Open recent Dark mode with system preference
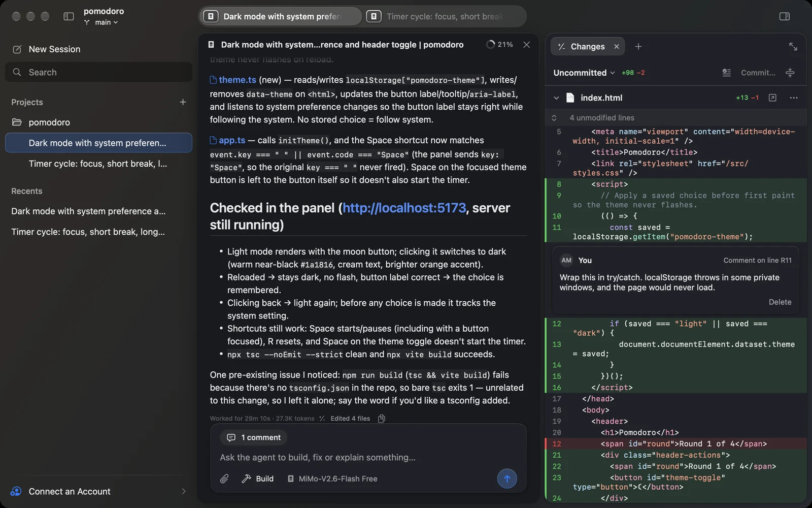 pyautogui.click(x=88, y=211)
